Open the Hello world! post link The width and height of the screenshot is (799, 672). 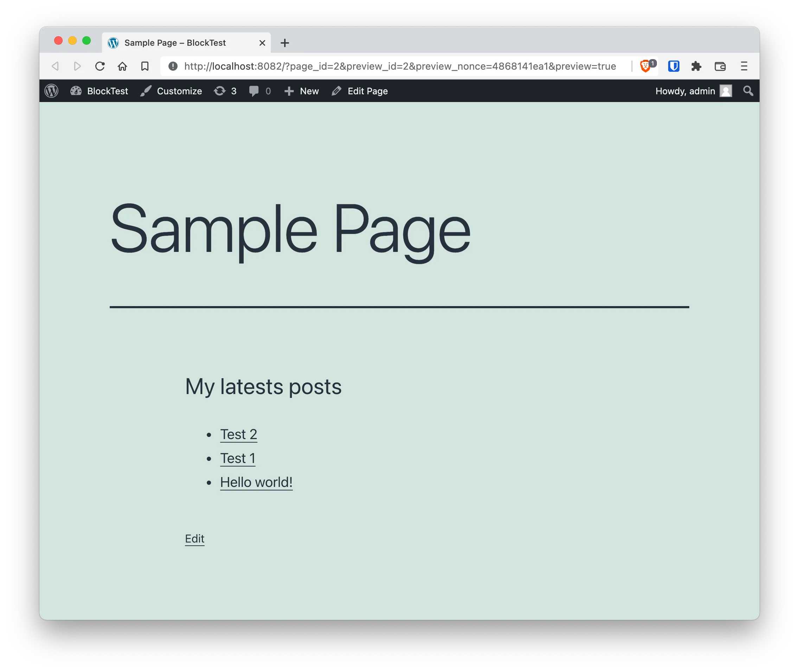256,483
